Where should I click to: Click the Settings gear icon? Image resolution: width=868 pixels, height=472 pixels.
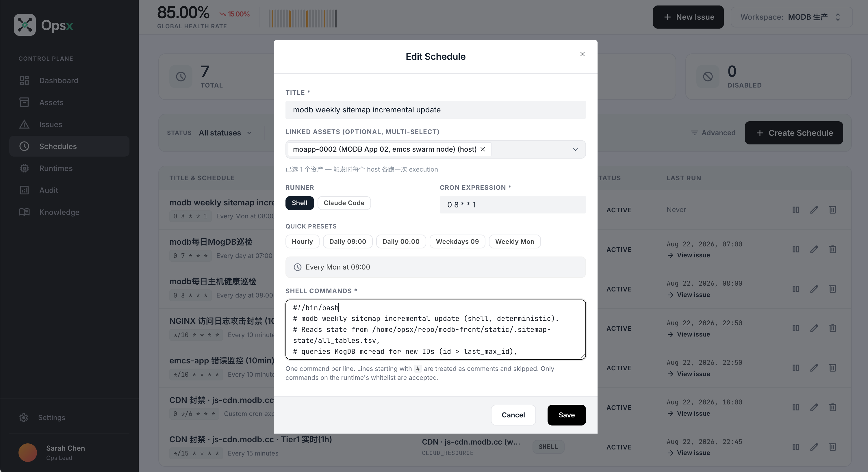pyautogui.click(x=24, y=417)
